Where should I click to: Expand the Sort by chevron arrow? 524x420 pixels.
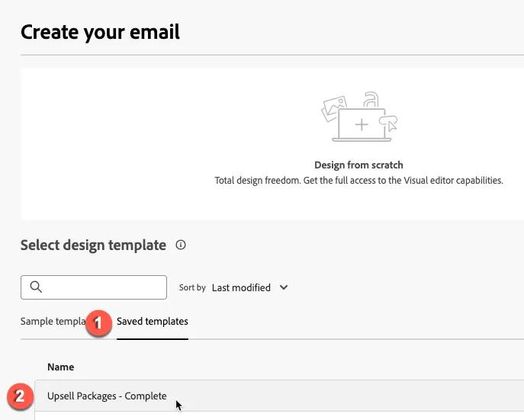click(284, 287)
